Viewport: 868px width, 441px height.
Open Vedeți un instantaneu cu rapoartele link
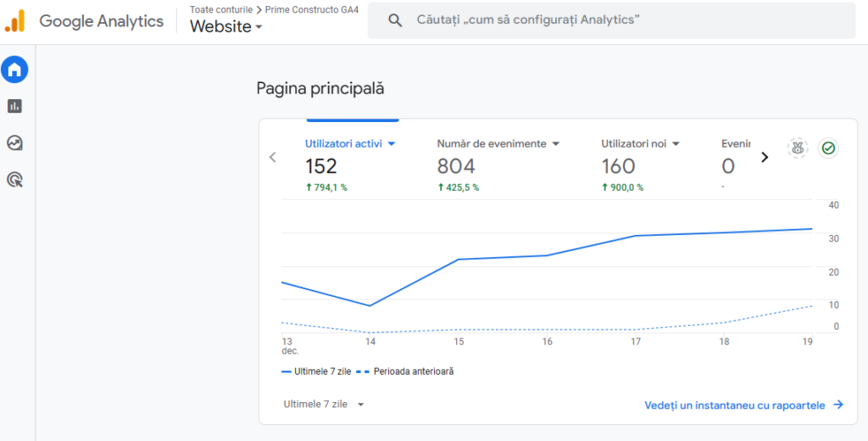[744, 405]
